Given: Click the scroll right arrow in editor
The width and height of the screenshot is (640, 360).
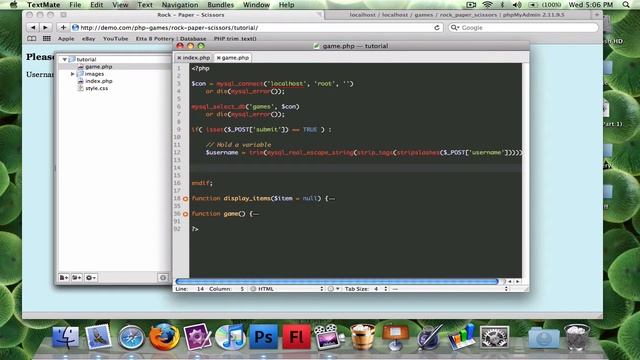Looking at the screenshot, I should [517, 282].
